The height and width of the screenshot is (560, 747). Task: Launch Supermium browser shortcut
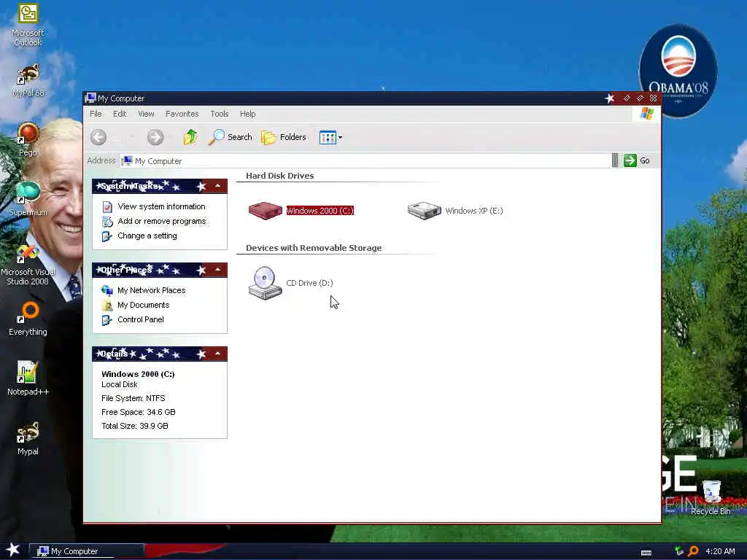click(28, 199)
